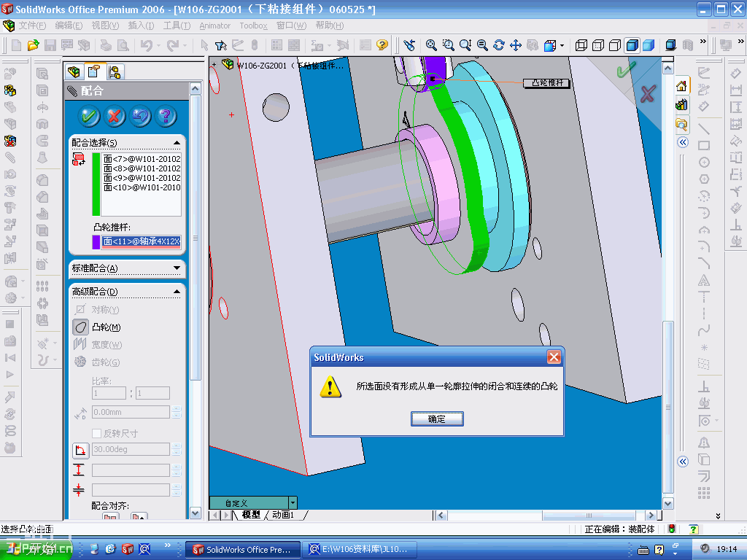
Task: Select the Rotate View tool
Action: point(499,45)
